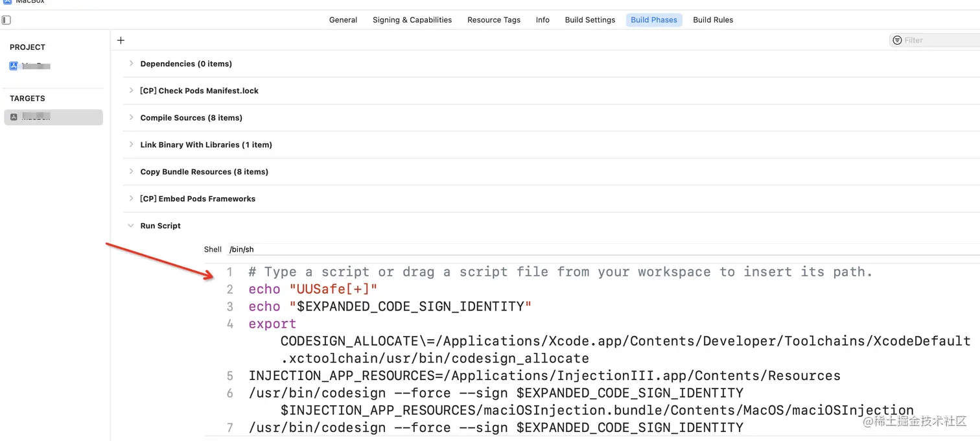This screenshot has width=980, height=441.
Task: Select the app target icon under TARGETS
Action: tap(14, 117)
